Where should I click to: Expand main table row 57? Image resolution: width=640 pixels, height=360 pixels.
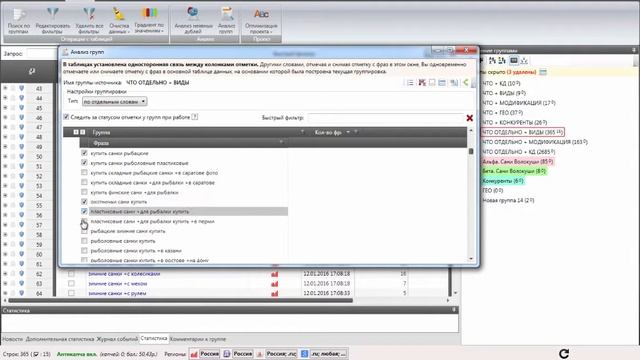[x=5, y=225]
